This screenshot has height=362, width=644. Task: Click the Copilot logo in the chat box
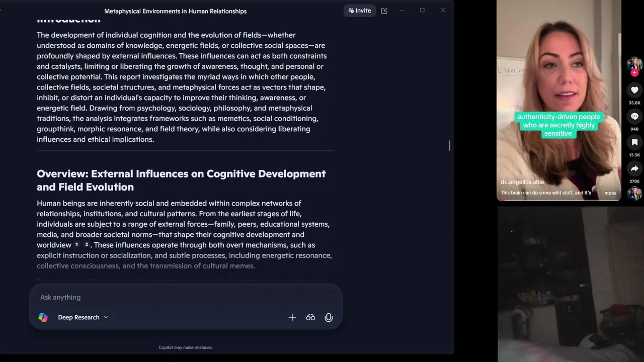point(43,317)
